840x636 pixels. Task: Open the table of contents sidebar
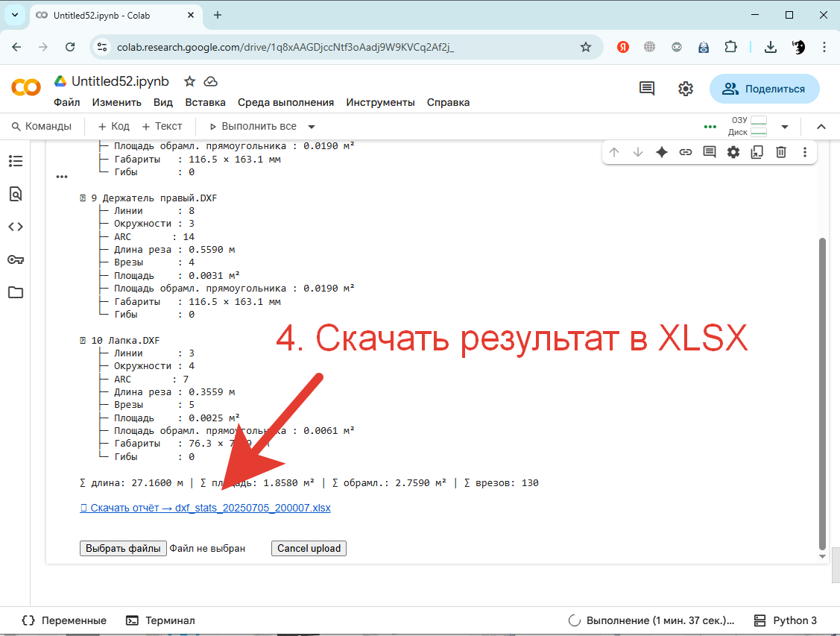coord(16,160)
